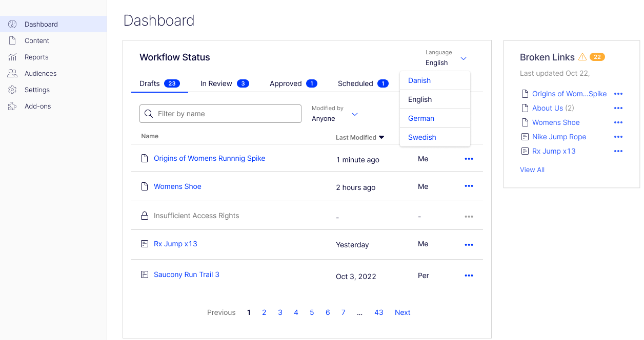This screenshot has width=644, height=340.
Task: Choose English from the language list
Action: 435,99
